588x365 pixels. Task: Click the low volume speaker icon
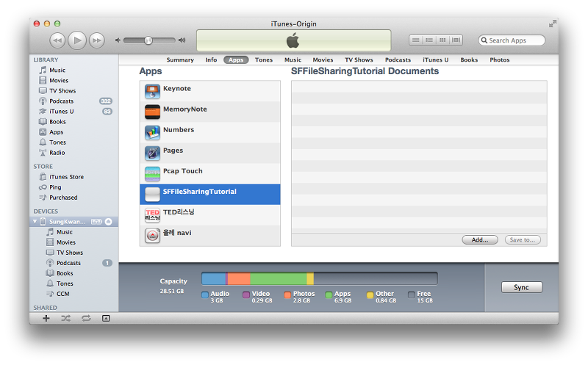pos(118,40)
